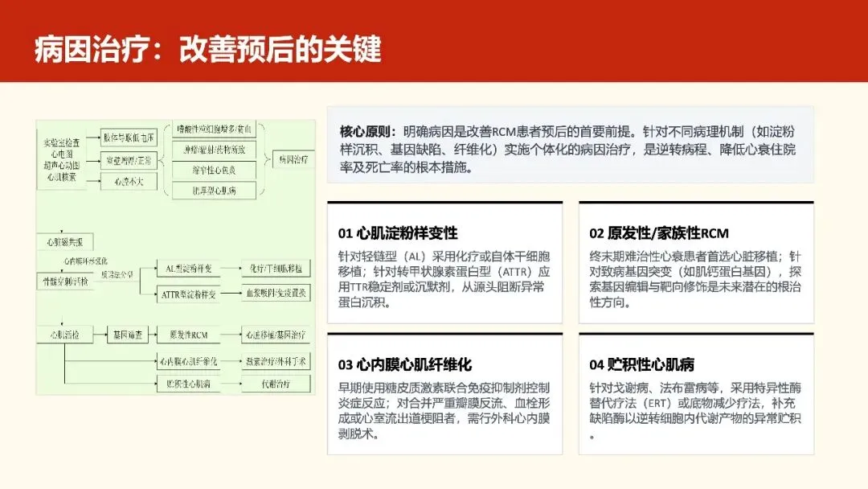This screenshot has height=489, width=868.
Task: Select body text beginning 终末期难治性心衰患者
Action: (695, 279)
